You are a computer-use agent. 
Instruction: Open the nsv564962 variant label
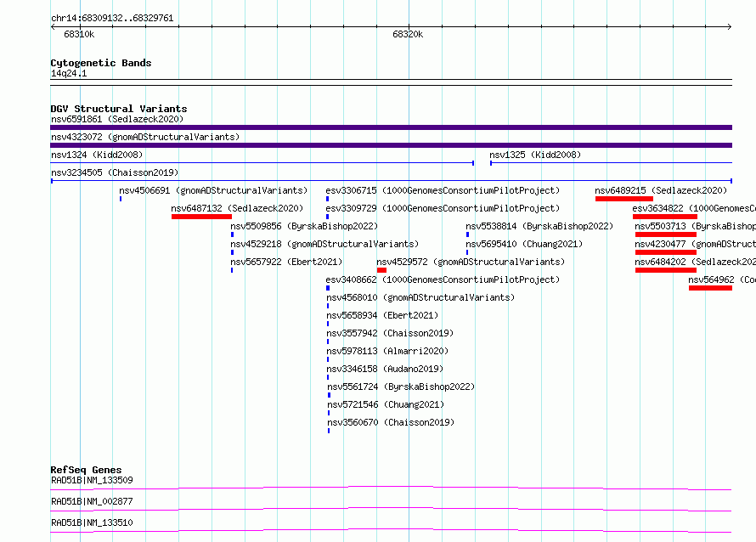(x=722, y=279)
